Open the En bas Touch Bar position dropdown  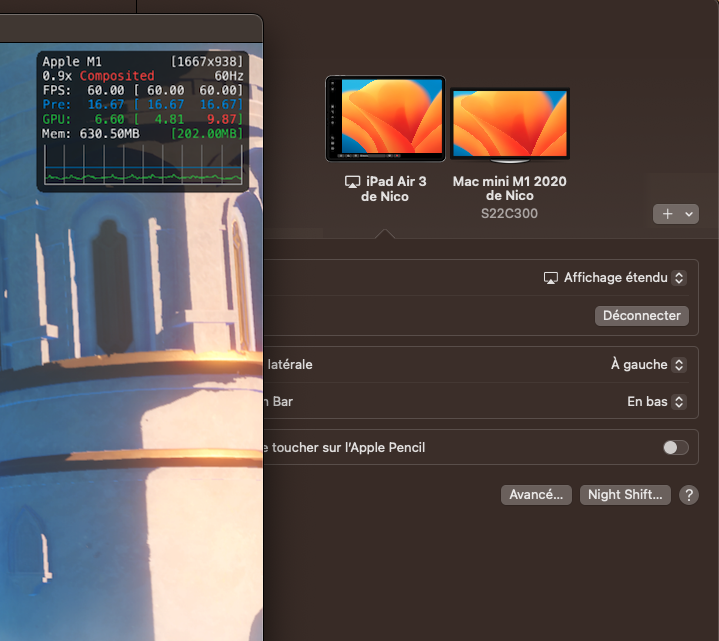(x=657, y=402)
